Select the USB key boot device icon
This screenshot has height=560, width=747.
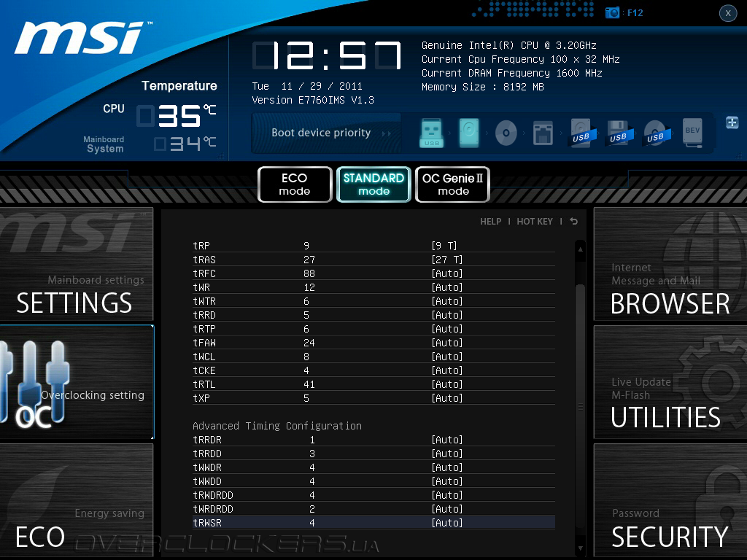click(432, 133)
